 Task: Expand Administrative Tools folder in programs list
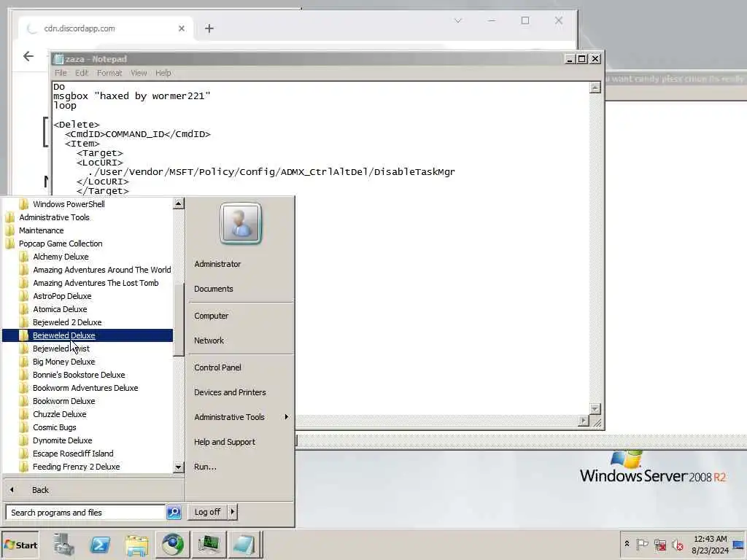(x=54, y=217)
